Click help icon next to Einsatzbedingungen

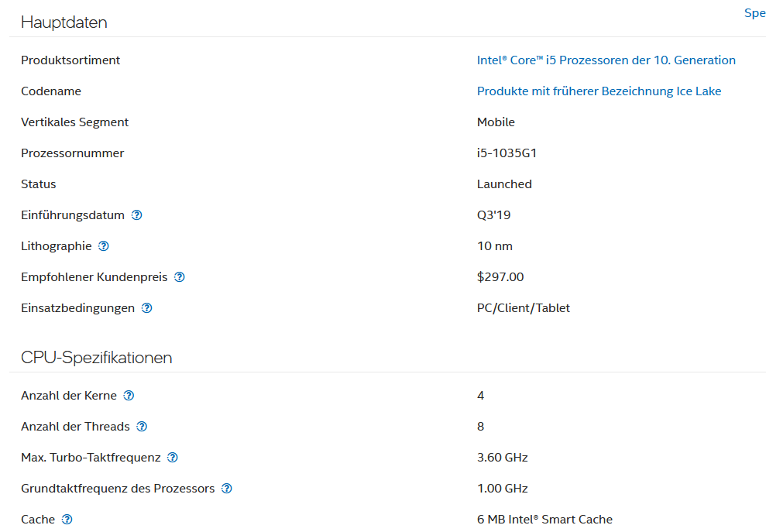click(x=146, y=308)
